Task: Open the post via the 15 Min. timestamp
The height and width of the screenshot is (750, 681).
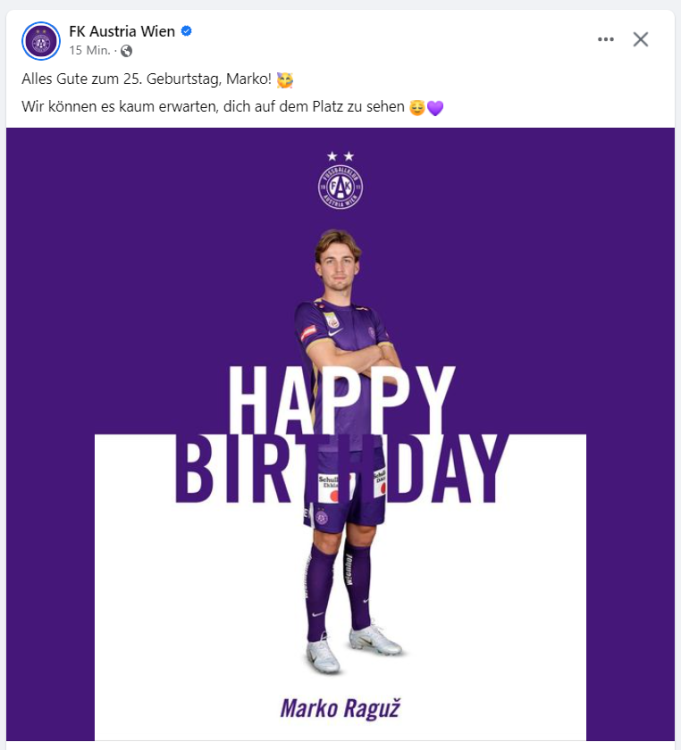Action: pos(89,50)
